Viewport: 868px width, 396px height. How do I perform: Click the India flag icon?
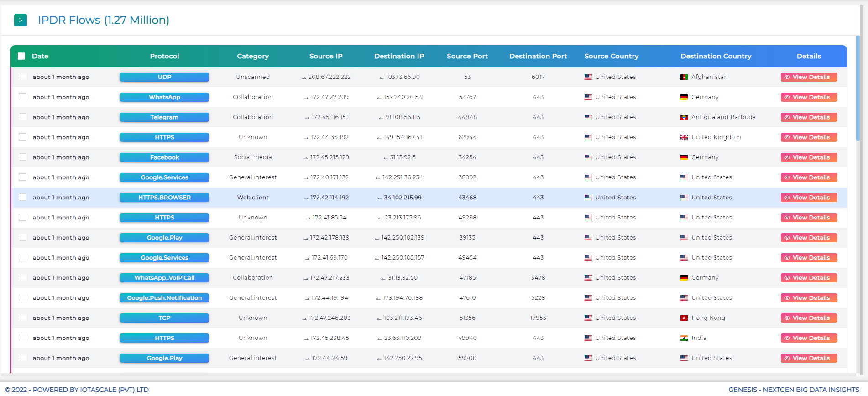point(684,338)
